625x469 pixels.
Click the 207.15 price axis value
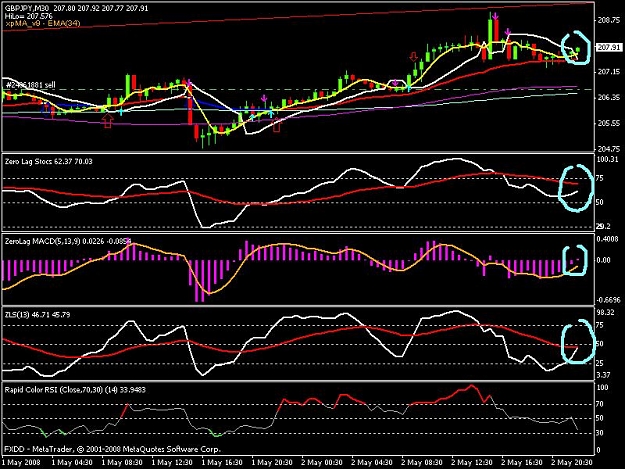click(x=609, y=72)
